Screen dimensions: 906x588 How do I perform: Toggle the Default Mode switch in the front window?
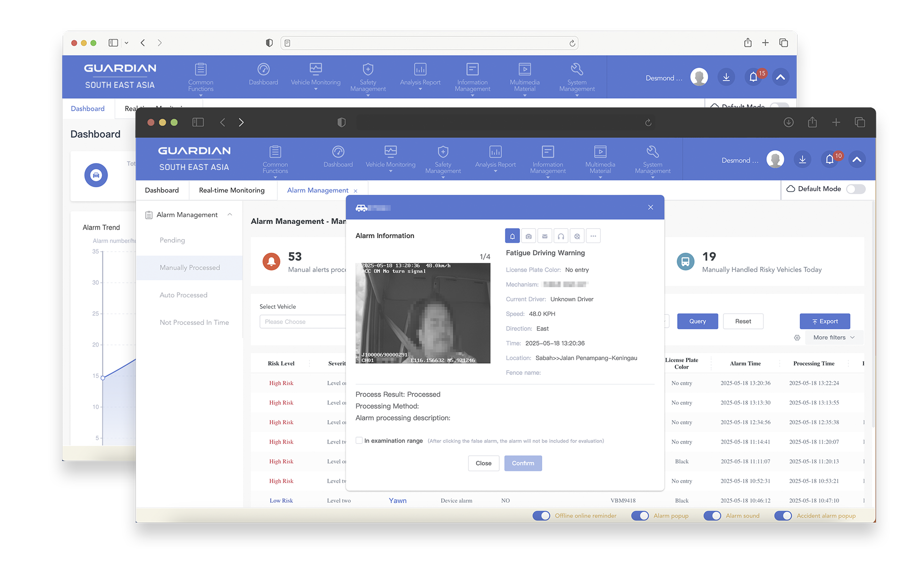(856, 189)
